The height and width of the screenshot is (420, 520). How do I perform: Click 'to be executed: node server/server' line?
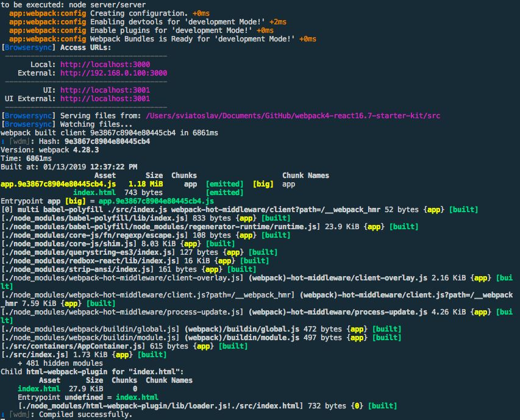(x=73, y=5)
